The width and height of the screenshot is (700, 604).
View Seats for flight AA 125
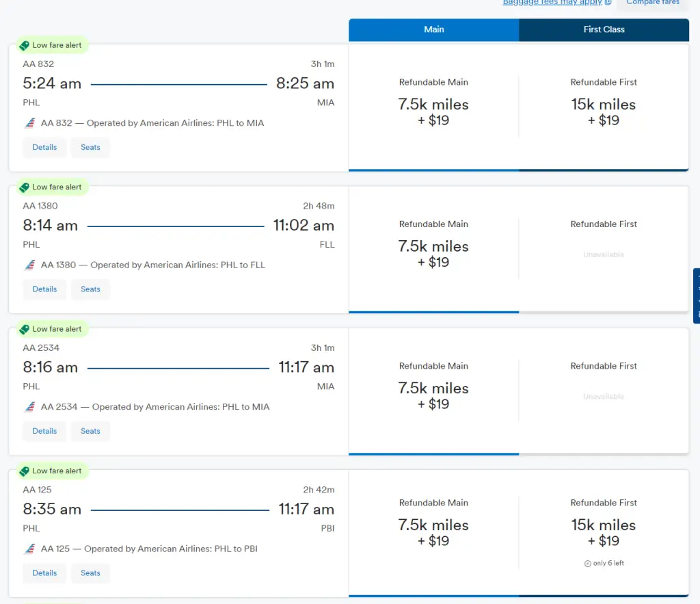(90, 573)
